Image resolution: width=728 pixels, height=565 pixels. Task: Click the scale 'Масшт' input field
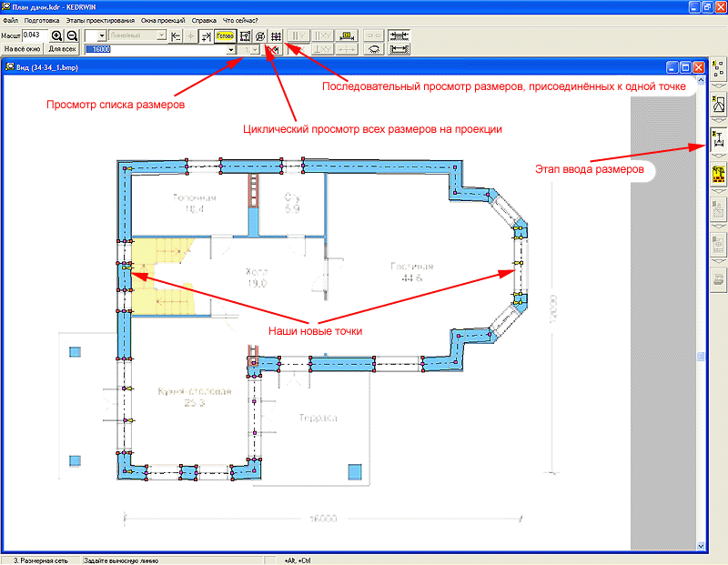coord(35,35)
